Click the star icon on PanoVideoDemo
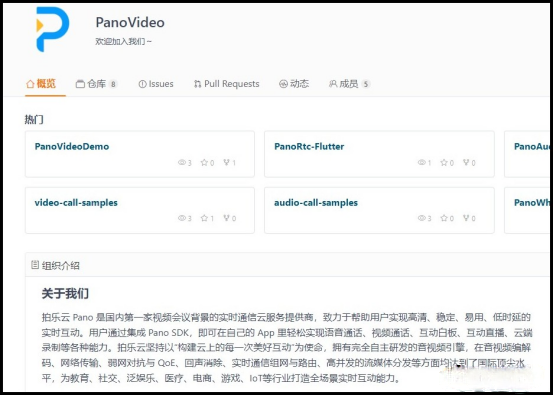 [204, 162]
